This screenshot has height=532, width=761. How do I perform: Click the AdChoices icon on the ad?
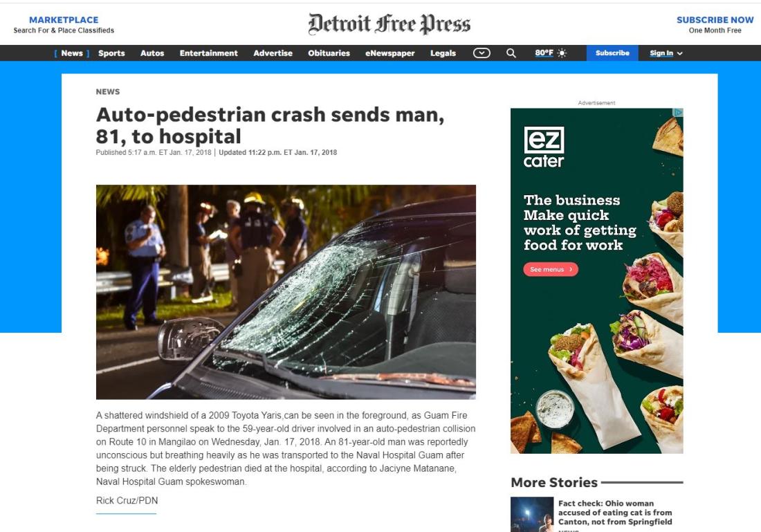[679, 113]
